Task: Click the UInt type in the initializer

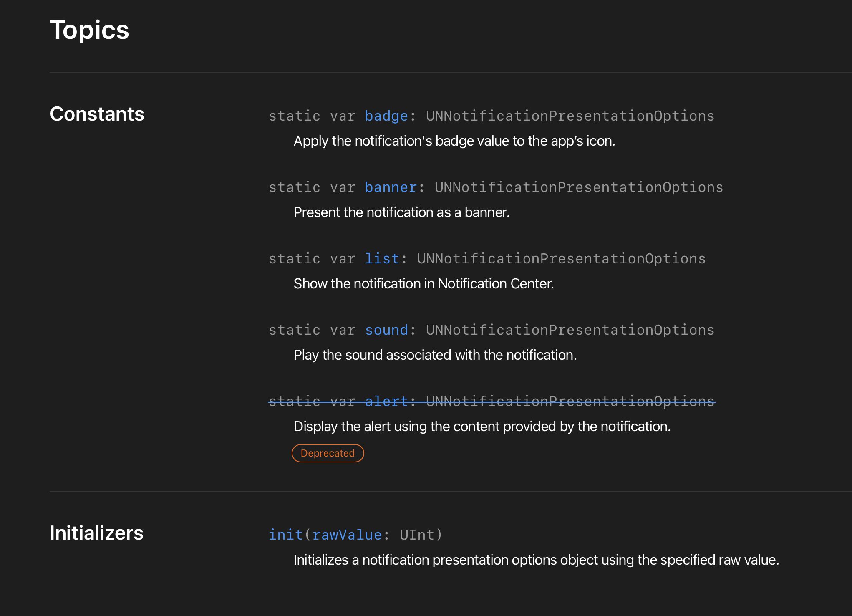Action: point(416,535)
